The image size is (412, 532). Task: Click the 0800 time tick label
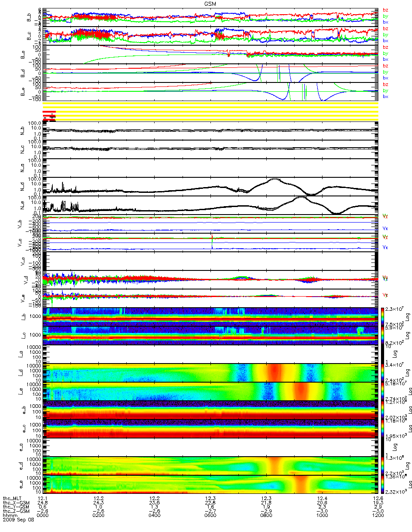point(266,516)
